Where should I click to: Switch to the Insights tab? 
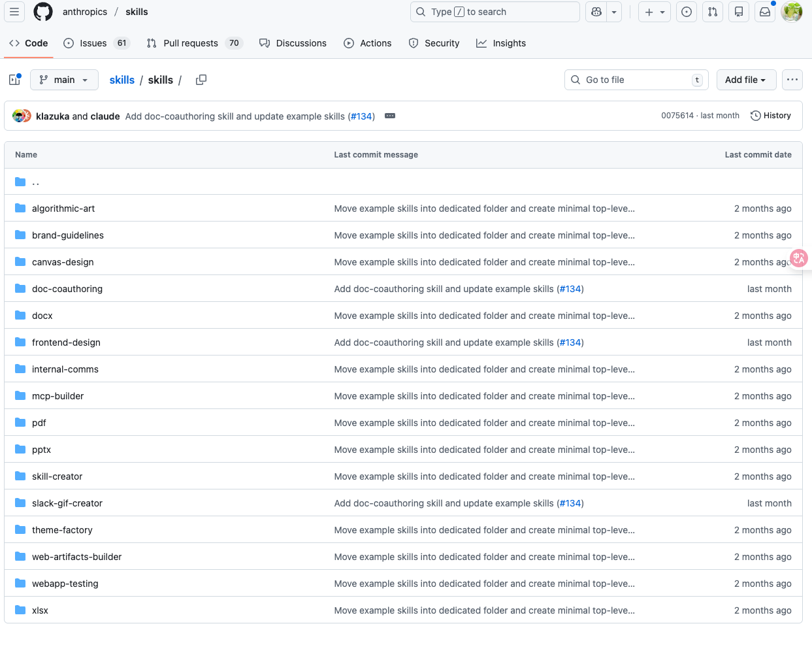point(501,43)
